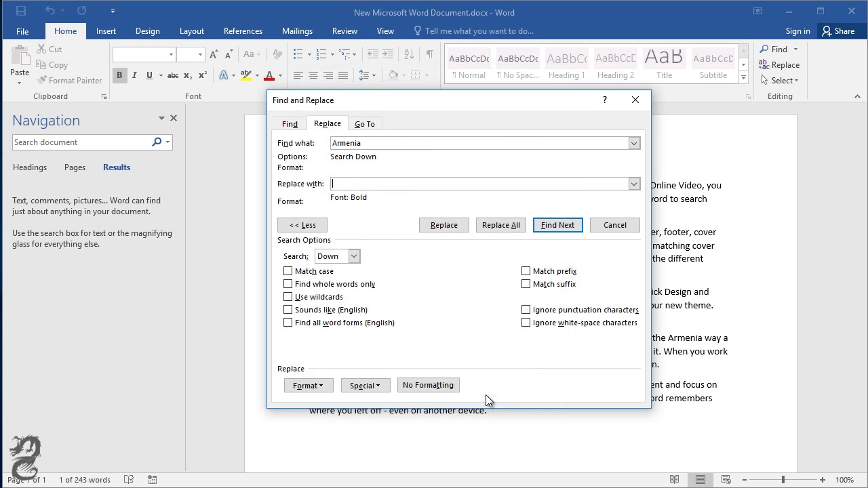
Task: Apply Strikethrough formatting
Action: tap(173, 75)
